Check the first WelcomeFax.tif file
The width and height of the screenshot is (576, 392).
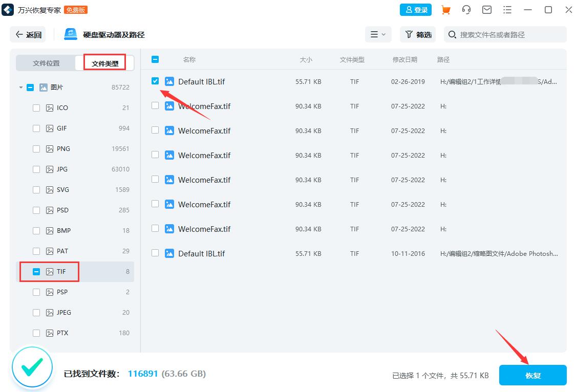click(155, 105)
